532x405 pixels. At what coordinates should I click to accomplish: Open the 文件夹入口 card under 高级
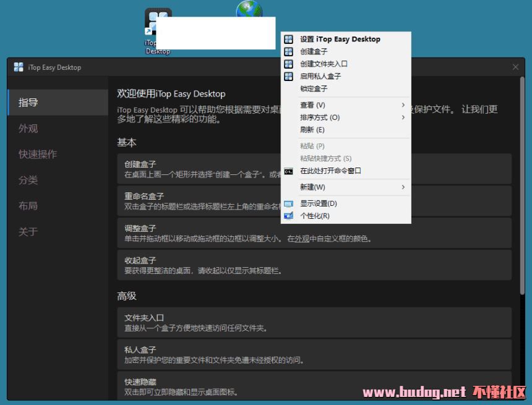click(x=314, y=323)
